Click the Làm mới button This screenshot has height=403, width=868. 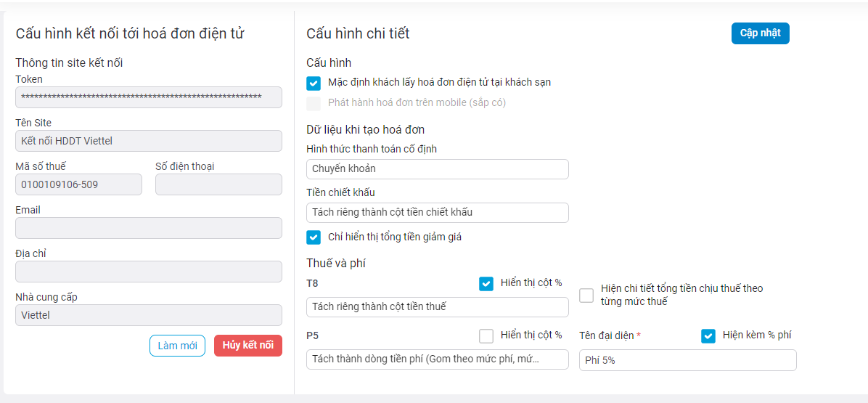click(177, 346)
